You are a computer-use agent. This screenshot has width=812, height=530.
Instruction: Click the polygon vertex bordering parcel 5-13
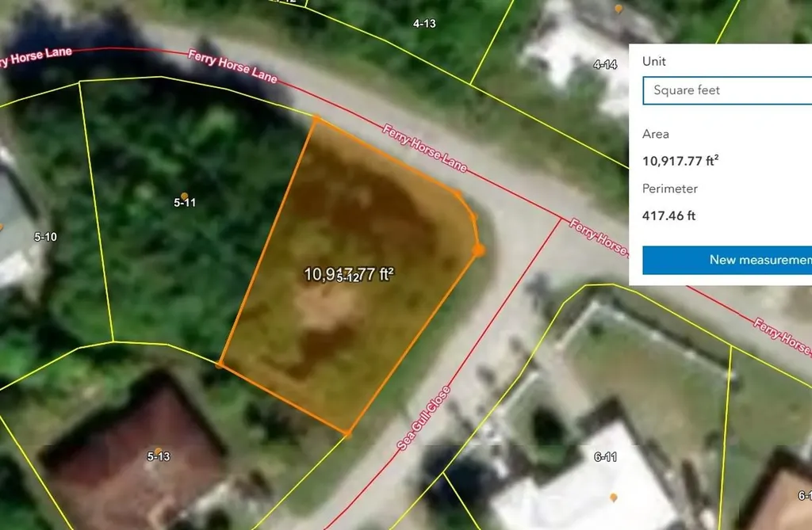click(220, 364)
